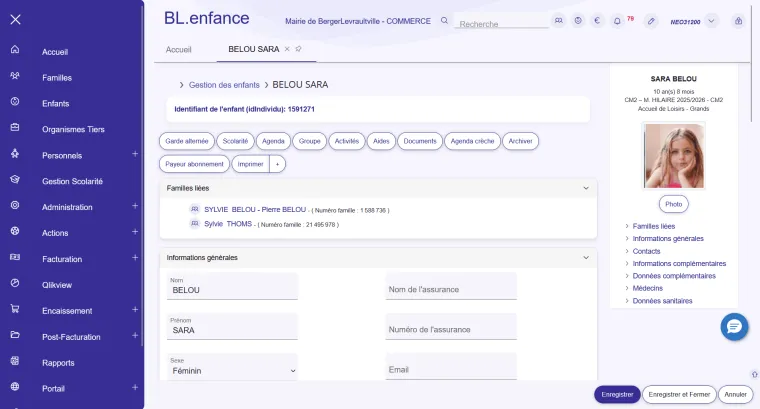Click the Familles icon in sidebar
This screenshot has width=760, height=409.
(15, 76)
